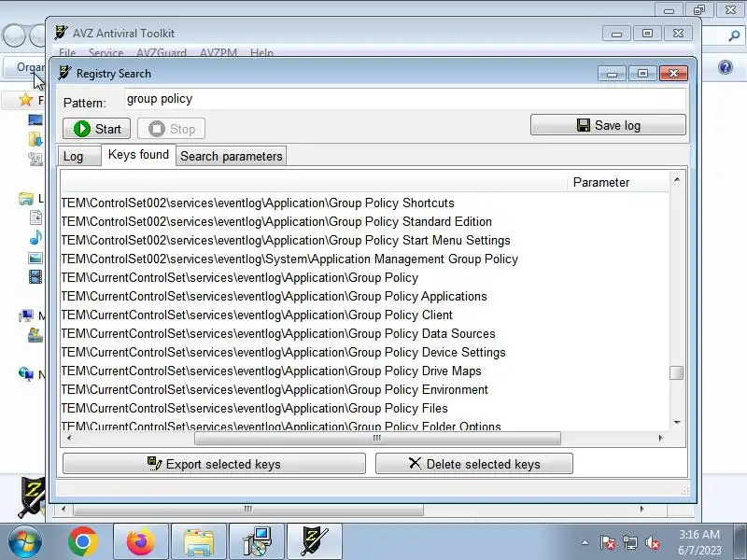
Task: Save the search log
Action: coord(608,125)
